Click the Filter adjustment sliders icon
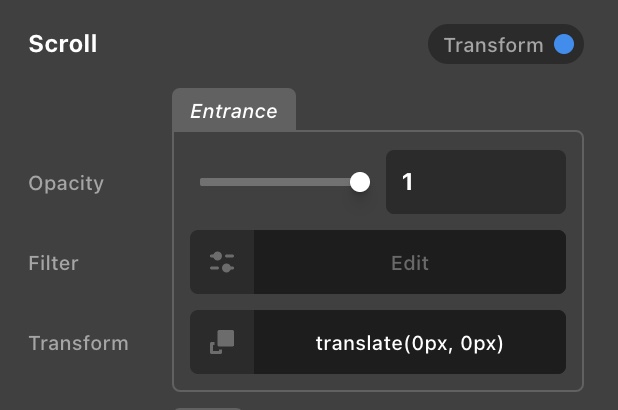The width and height of the screenshot is (618, 410). tap(222, 262)
